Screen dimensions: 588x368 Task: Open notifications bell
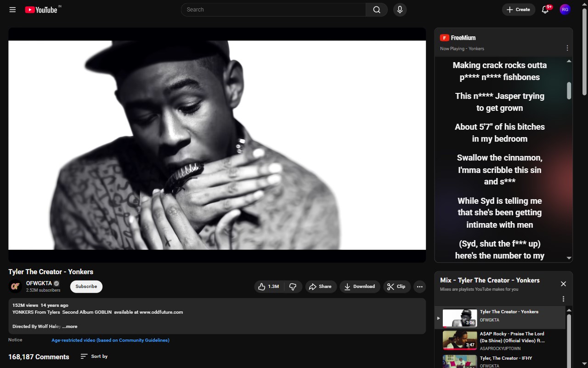point(545,10)
